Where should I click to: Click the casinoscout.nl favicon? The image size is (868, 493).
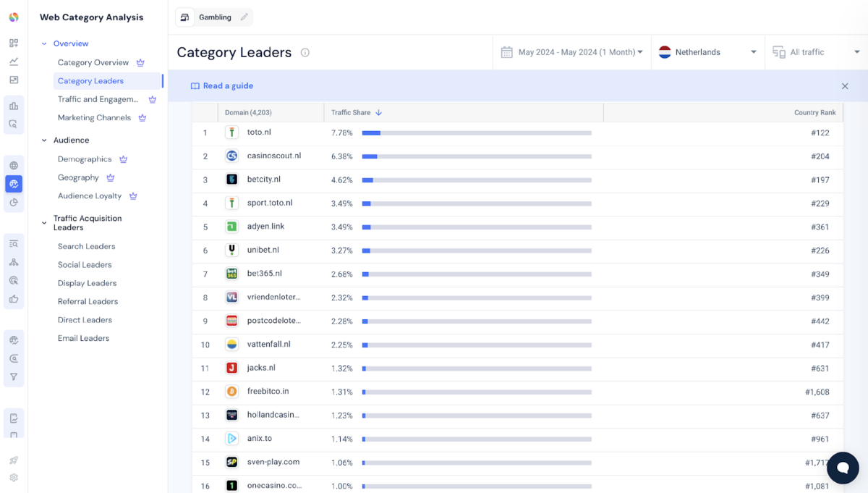tap(231, 156)
